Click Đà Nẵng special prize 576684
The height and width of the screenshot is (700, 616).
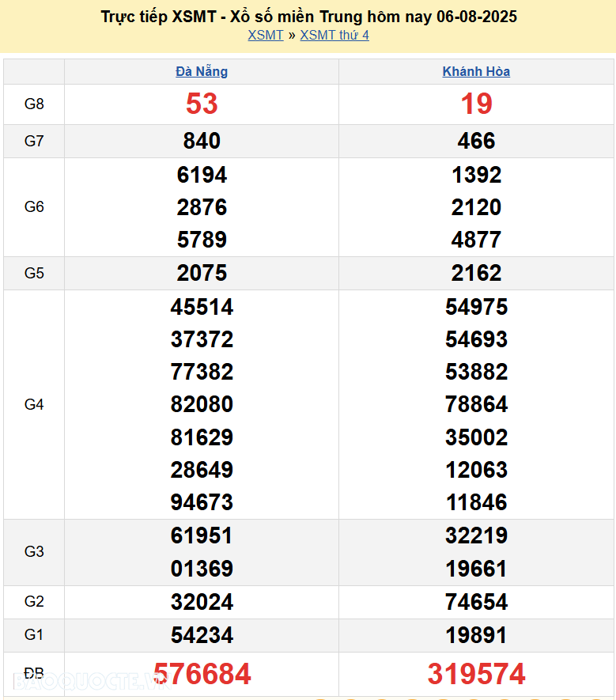click(x=202, y=674)
